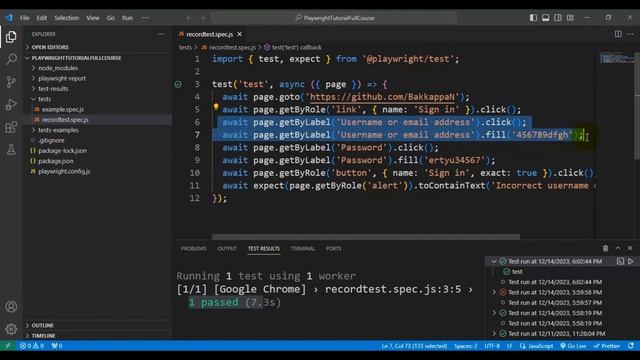Expand the Outline section

pyautogui.click(x=97, y=325)
